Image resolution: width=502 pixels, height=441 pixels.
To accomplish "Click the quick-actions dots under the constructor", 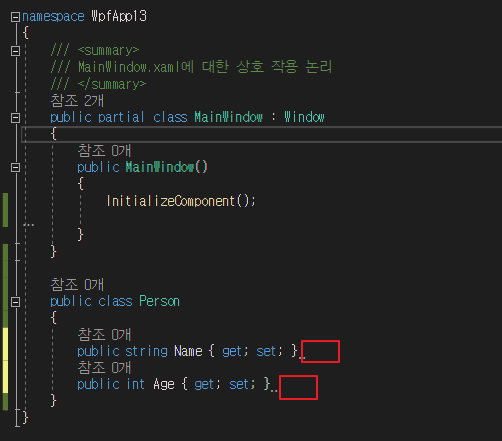I will pyautogui.click(x=29, y=225).
